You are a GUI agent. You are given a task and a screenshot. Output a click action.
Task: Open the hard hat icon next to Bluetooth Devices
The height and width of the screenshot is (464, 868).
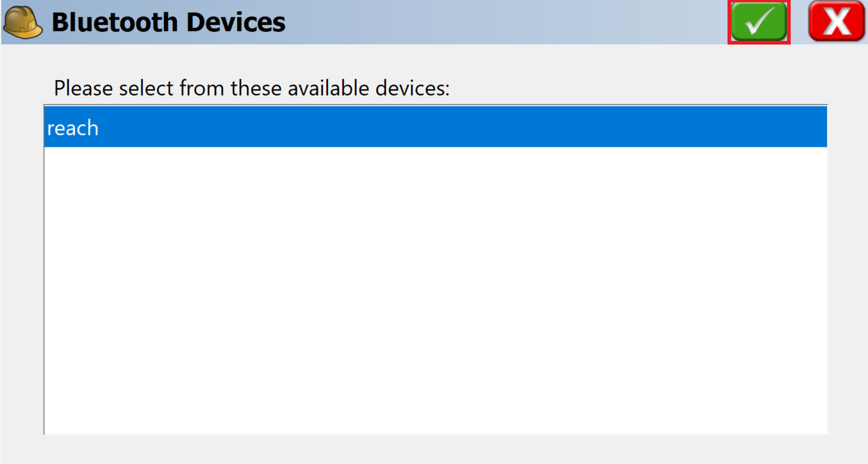[x=23, y=22]
